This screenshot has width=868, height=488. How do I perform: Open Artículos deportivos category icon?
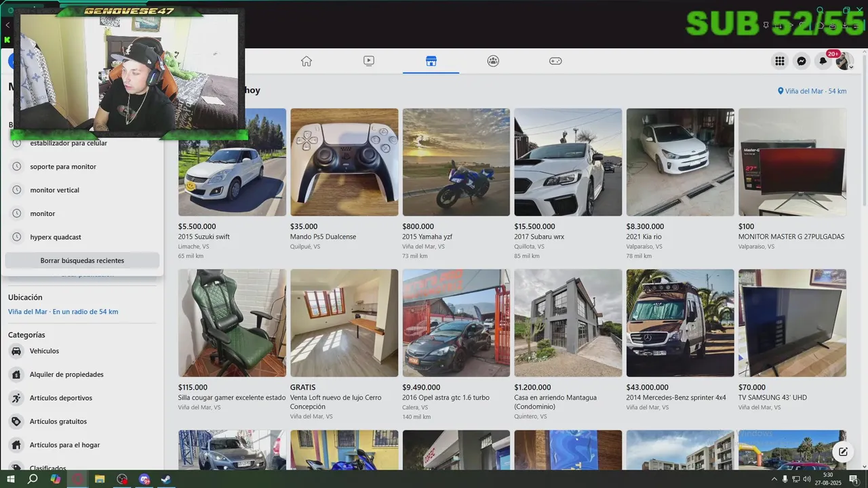tap(16, 398)
